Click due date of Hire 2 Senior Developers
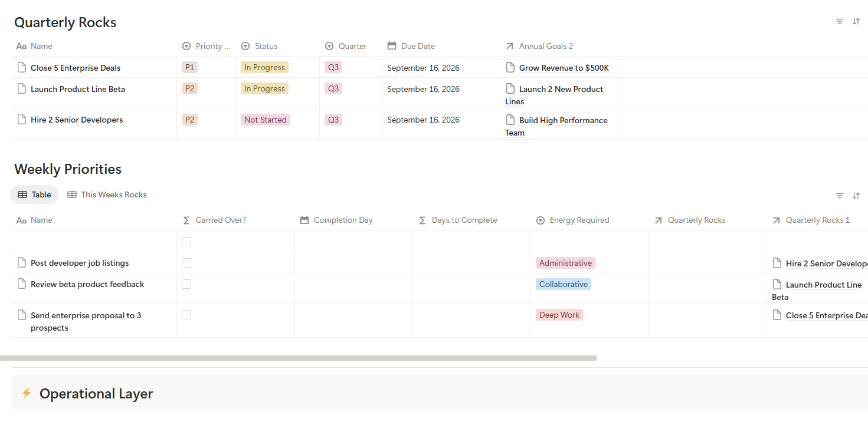868x422 pixels. coord(423,120)
